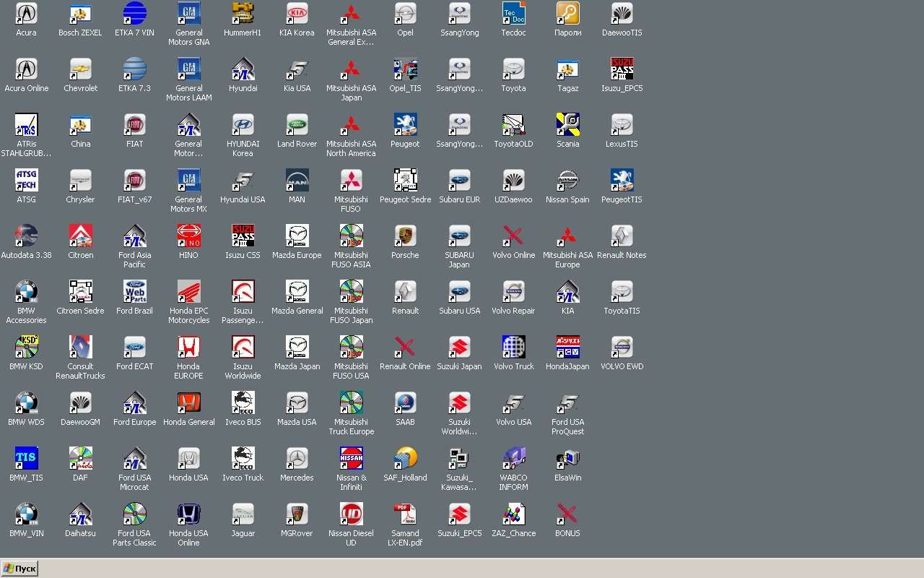Select the Isuzu_EPC5 shortcut

click(x=622, y=69)
